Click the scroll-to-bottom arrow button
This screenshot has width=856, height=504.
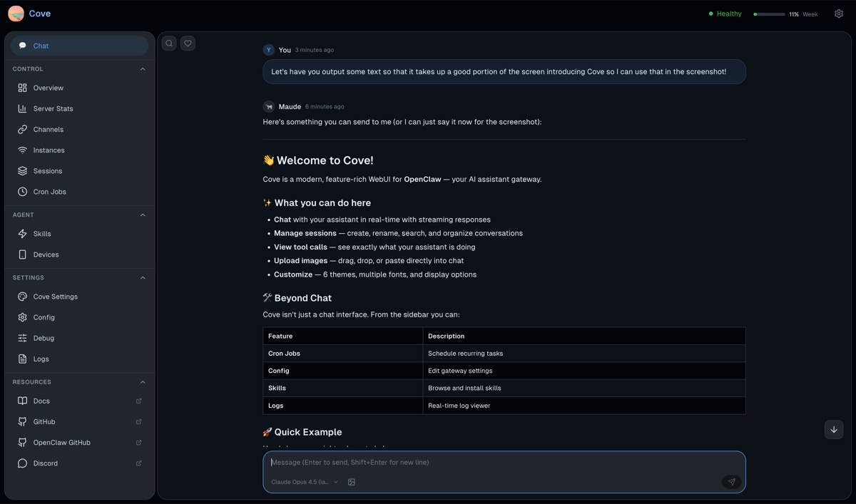[x=833, y=429]
